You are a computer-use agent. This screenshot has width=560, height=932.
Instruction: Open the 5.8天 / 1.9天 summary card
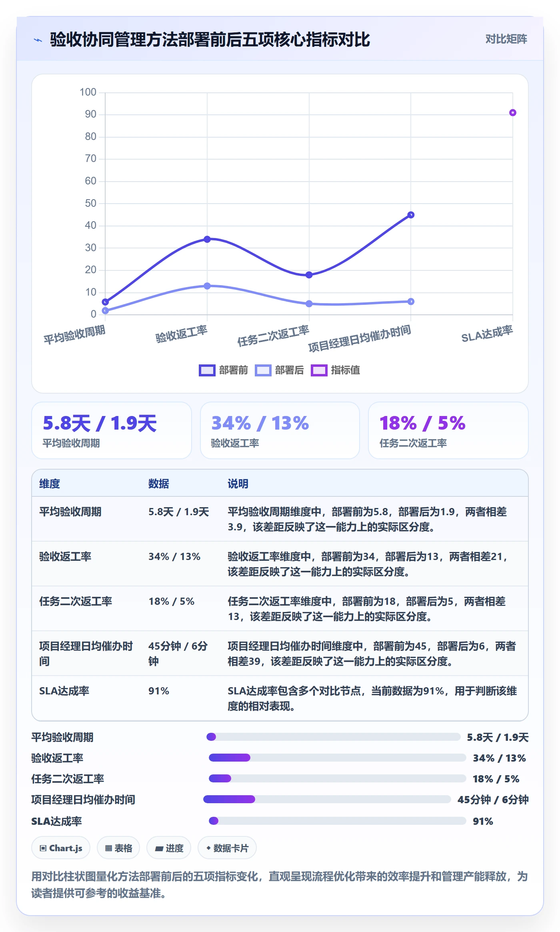pyautogui.click(x=112, y=430)
